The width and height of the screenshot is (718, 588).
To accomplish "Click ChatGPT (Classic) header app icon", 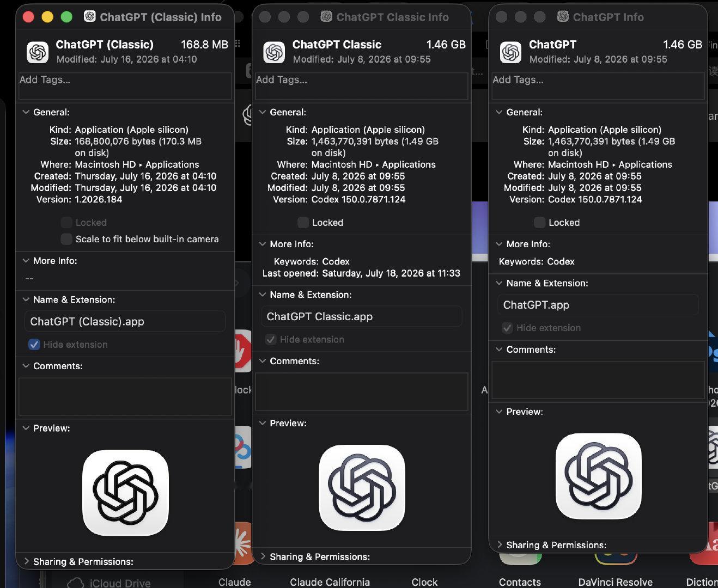I will click(x=38, y=52).
